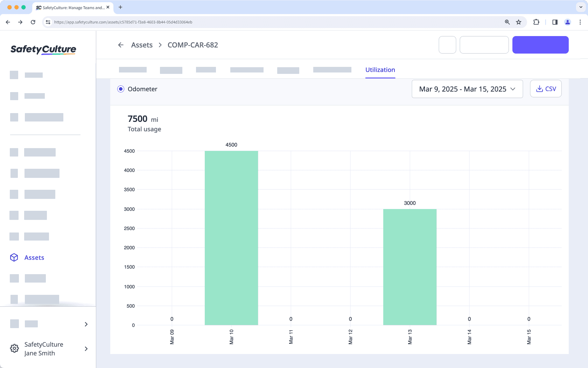Switch to the Utilization tab
588x368 pixels.
tap(380, 70)
